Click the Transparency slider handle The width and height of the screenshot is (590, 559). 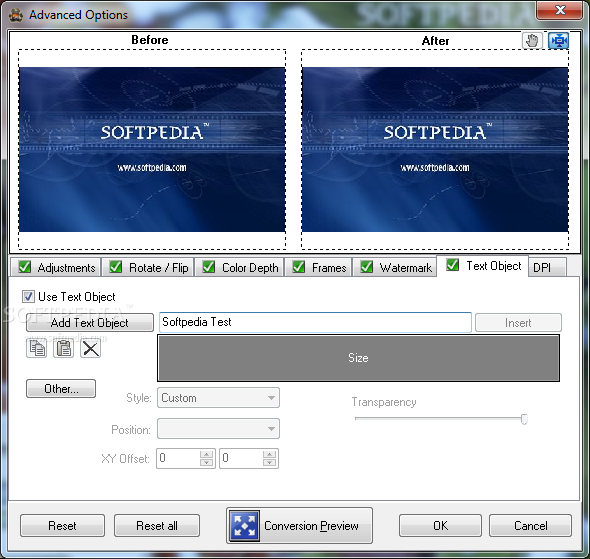pyautogui.click(x=524, y=419)
